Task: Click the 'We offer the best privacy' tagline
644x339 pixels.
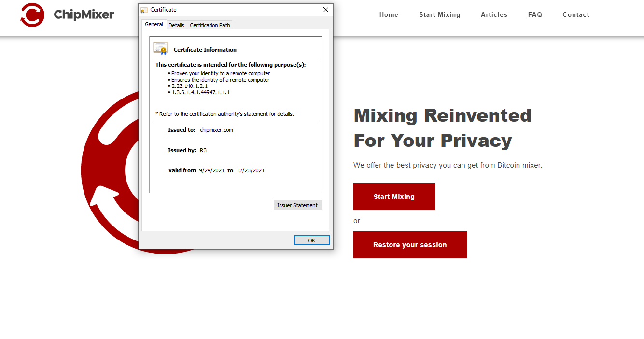Action: (x=448, y=165)
